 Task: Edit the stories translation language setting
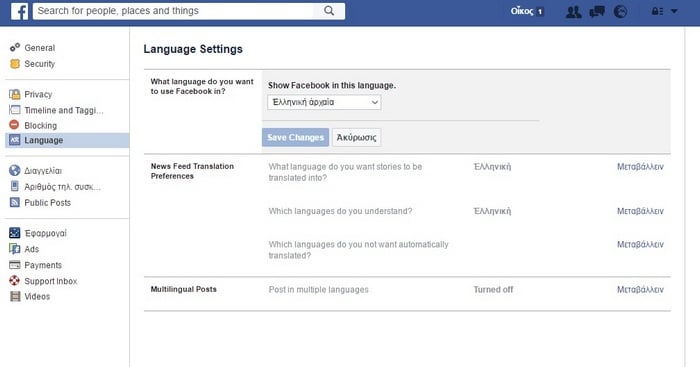click(x=640, y=167)
